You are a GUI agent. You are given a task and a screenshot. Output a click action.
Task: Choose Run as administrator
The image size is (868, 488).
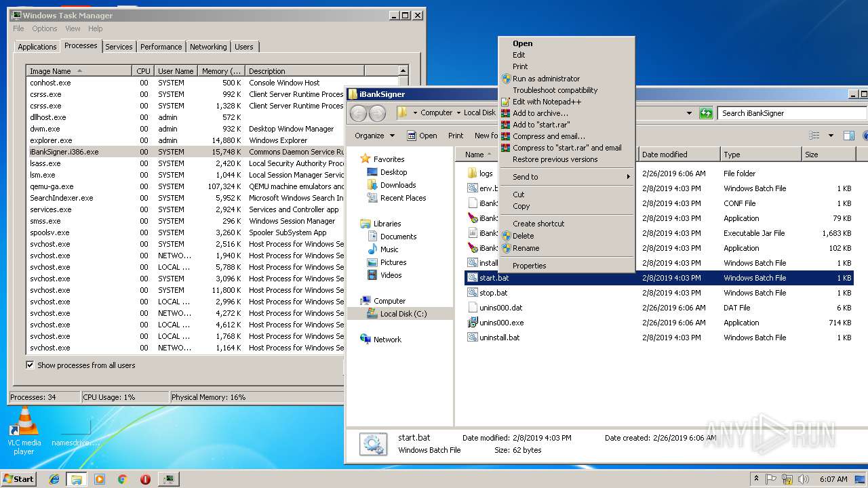point(566,79)
